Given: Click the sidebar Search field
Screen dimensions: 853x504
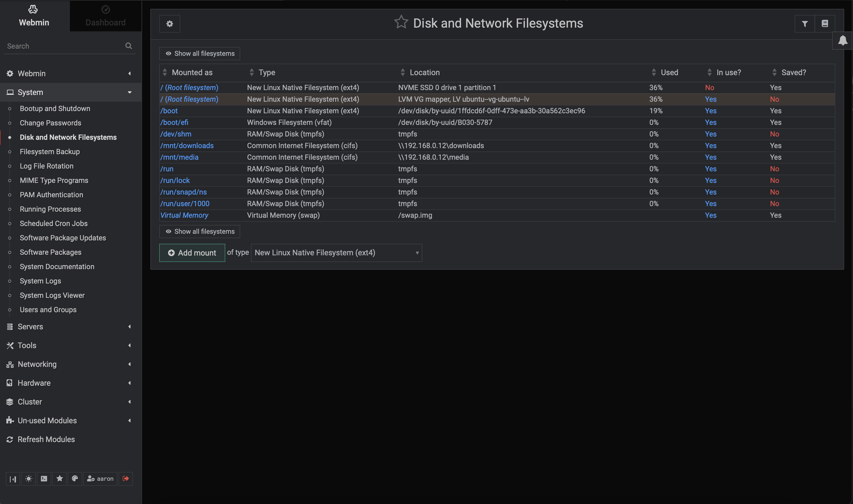Looking at the screenshot, I should [65, 46].
